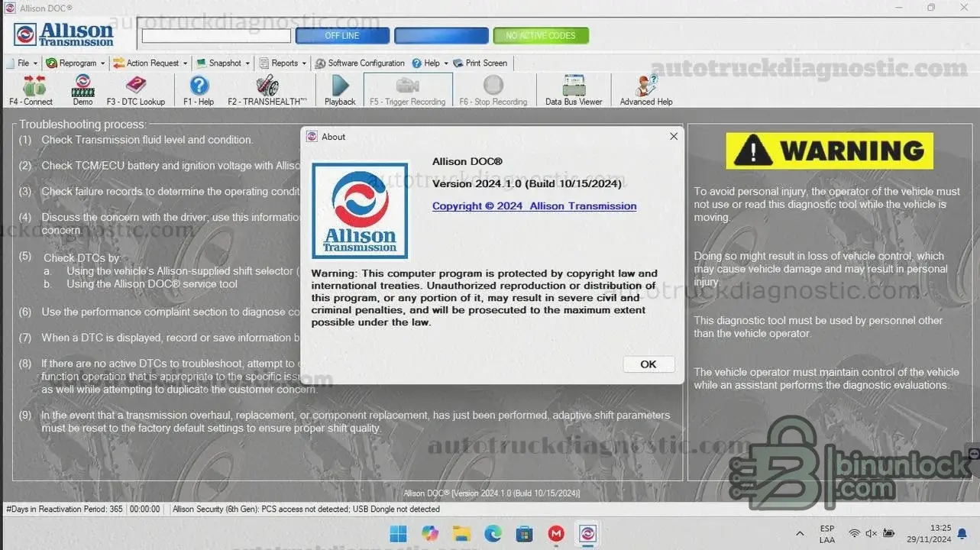980x550 pixels.
Task: Click "Doing so might result in loss of vehicle control" text
Action: (821, 269)
